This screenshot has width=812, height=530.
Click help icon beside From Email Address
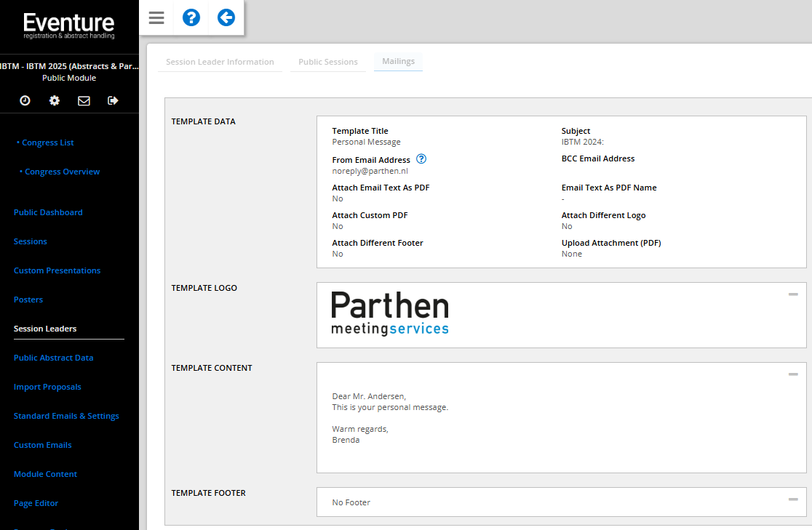[421, 159]
